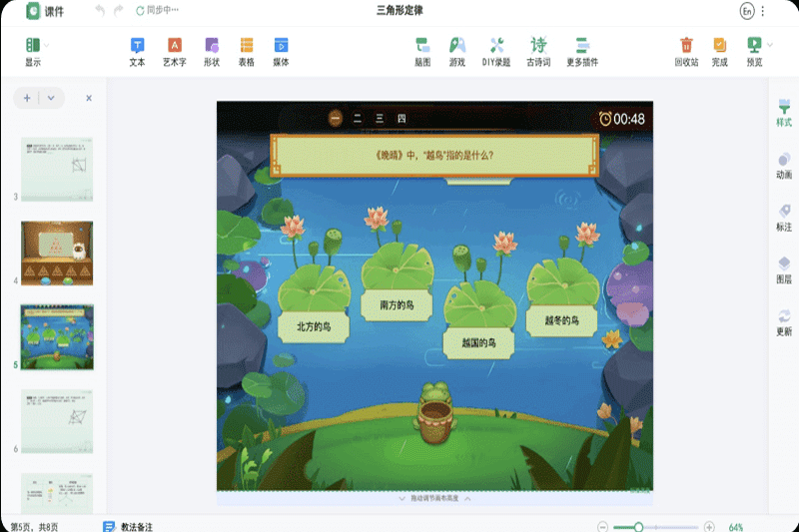The image size is (799, 532).
Task: Expand new slide type dropdown
Action: 51,98
